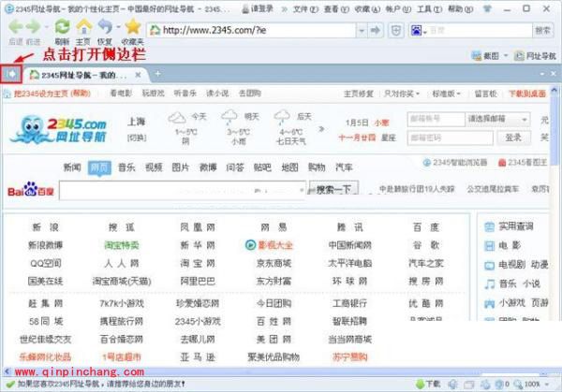Click the zoom 100% magnifier icon
This screenshot has width=562, height=392.
[518, 385]
